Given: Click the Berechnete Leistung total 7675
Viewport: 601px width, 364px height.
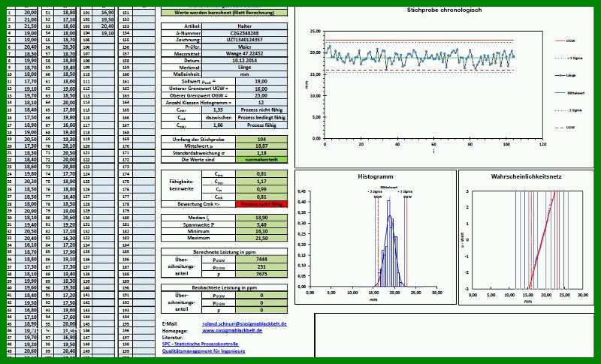Looking at the screenshot, I should click(261, 274).
